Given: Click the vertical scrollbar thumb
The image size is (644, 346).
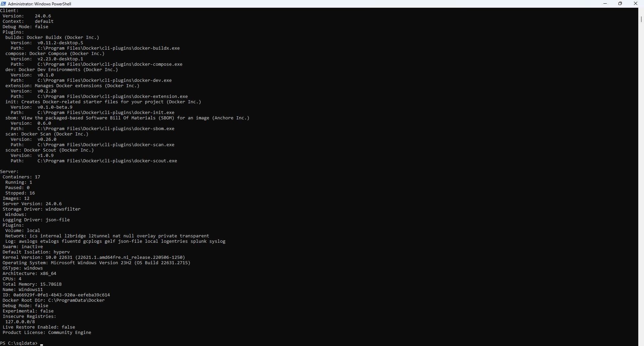Looking at the screenshot, I should 641,19.
